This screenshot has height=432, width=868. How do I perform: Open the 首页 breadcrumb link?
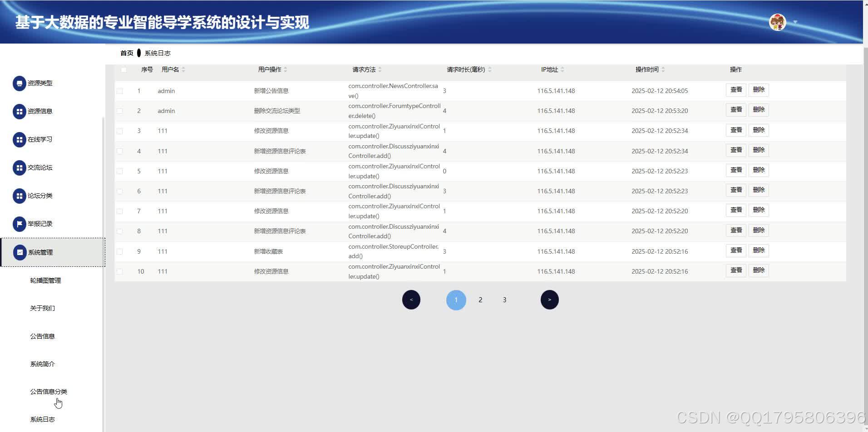click(126, 53)
